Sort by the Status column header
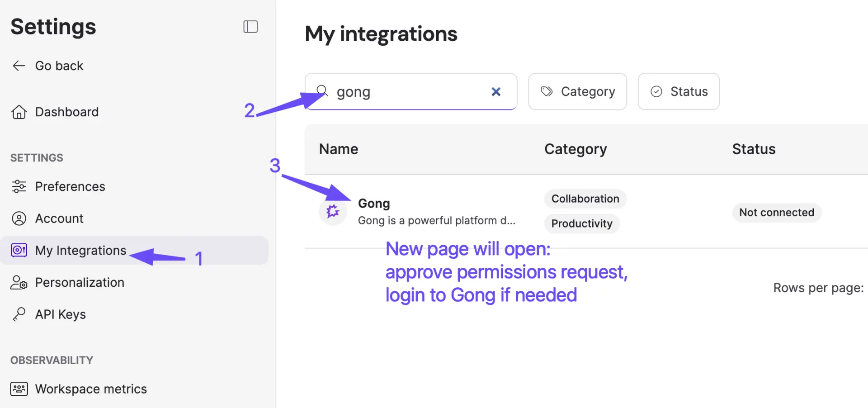 coord(754,149)
